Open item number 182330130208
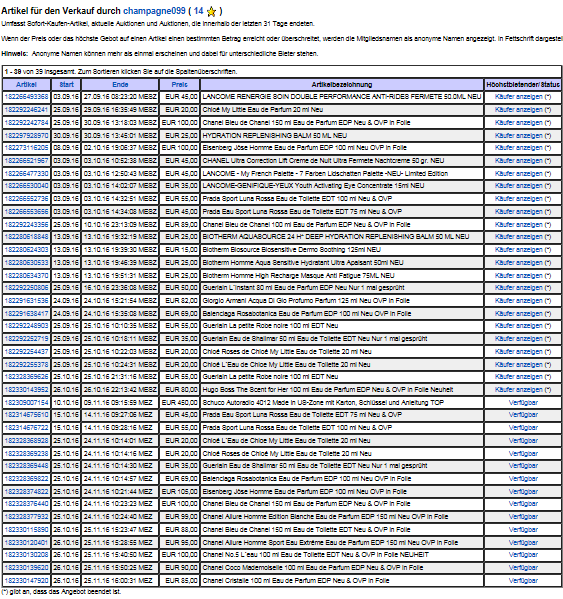563x599 pixels. pos(26,555)
